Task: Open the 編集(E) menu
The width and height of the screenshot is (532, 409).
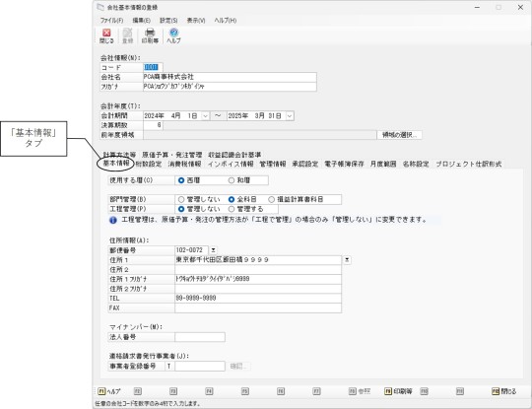Action: click(x=141, y=21)
